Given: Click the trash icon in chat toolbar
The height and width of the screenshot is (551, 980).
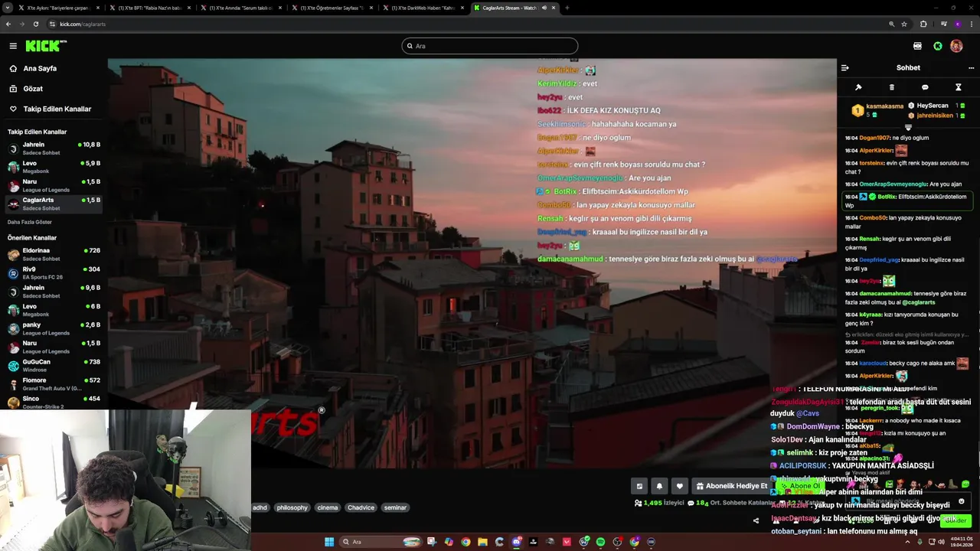Looking at the screenshot, I should 891,87.
